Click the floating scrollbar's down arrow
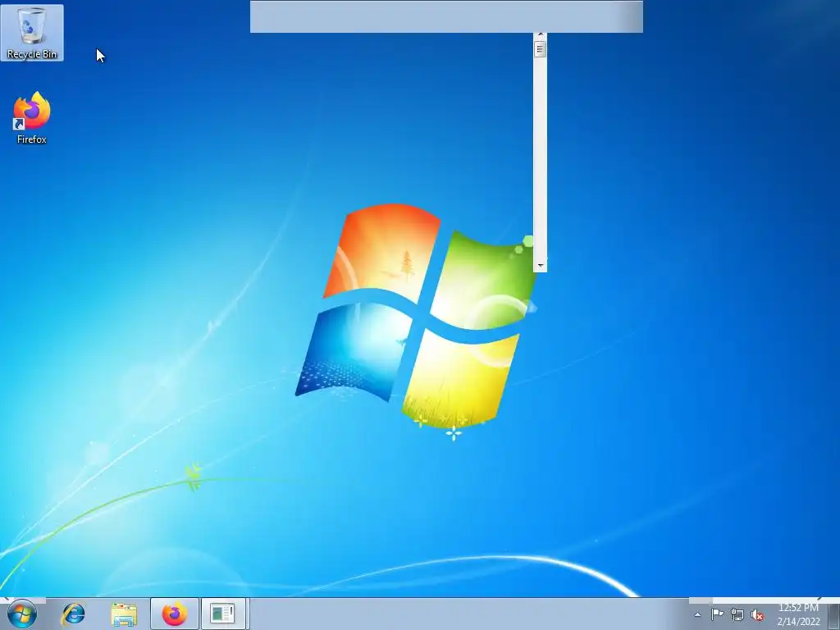The height and width of the screenshot is (630, 840). [540, 266]
